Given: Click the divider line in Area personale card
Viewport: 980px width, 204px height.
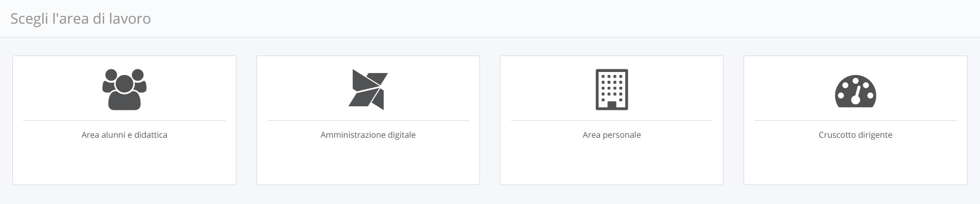Looking at the screenshot, I should coord(612,121).
